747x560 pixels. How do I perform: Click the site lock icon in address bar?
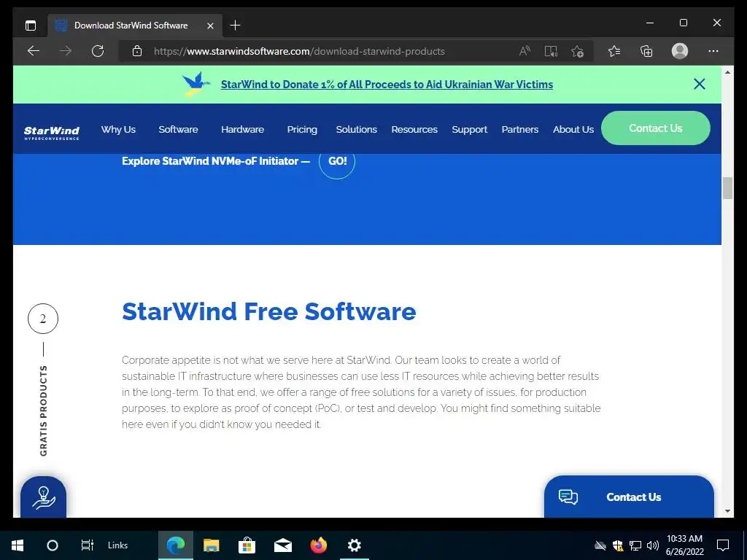pyautogui.click(x=137, y=51)
